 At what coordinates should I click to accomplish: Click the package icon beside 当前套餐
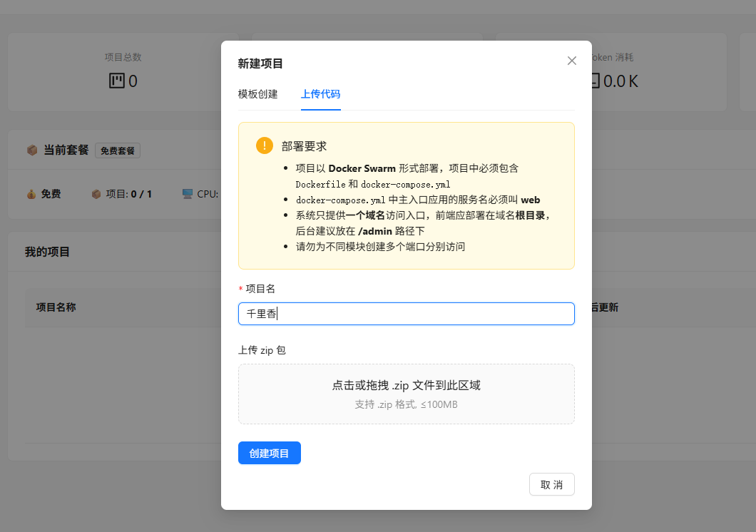32,150
